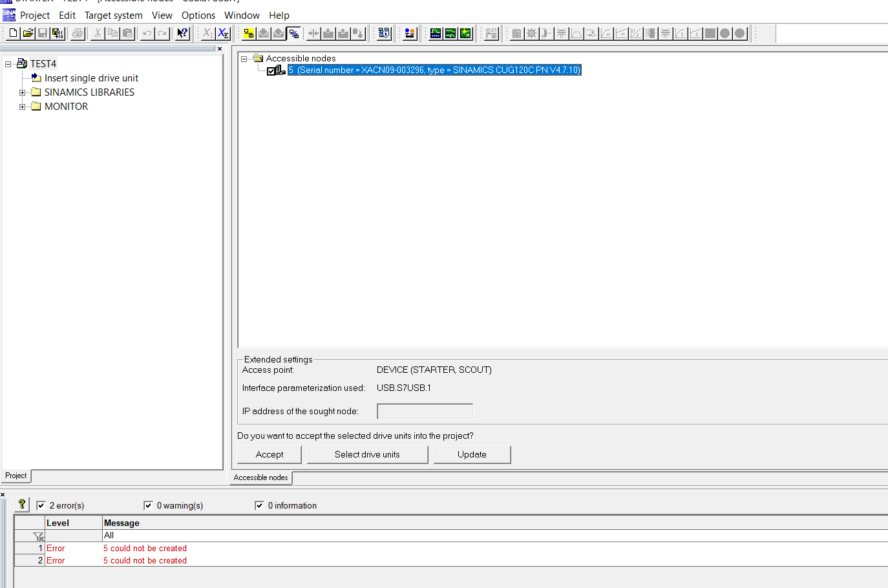Click the green icon with yellow star
This screenshot has height=588, width=888.
tap(465, 33)
